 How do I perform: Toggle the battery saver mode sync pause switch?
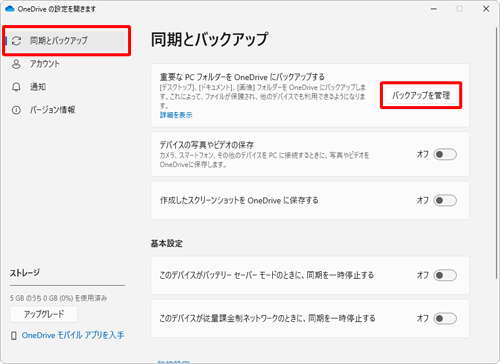(x=445, y=275)
